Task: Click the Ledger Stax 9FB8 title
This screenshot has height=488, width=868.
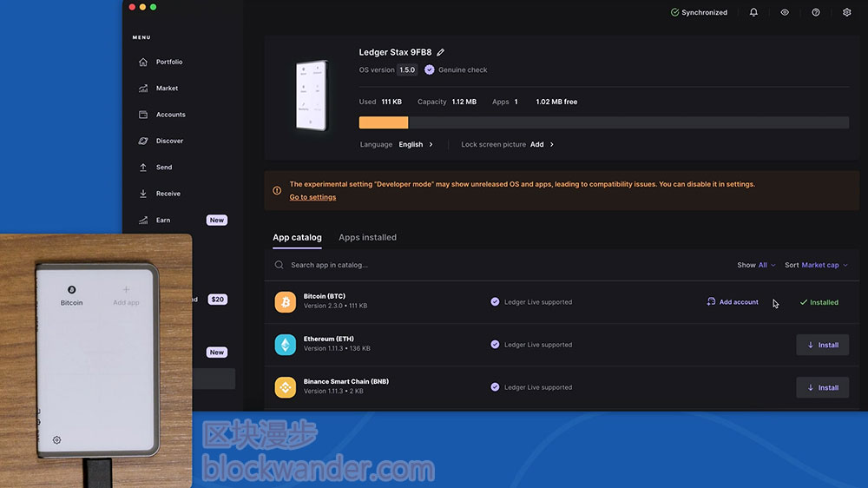Action: (395, 52)
